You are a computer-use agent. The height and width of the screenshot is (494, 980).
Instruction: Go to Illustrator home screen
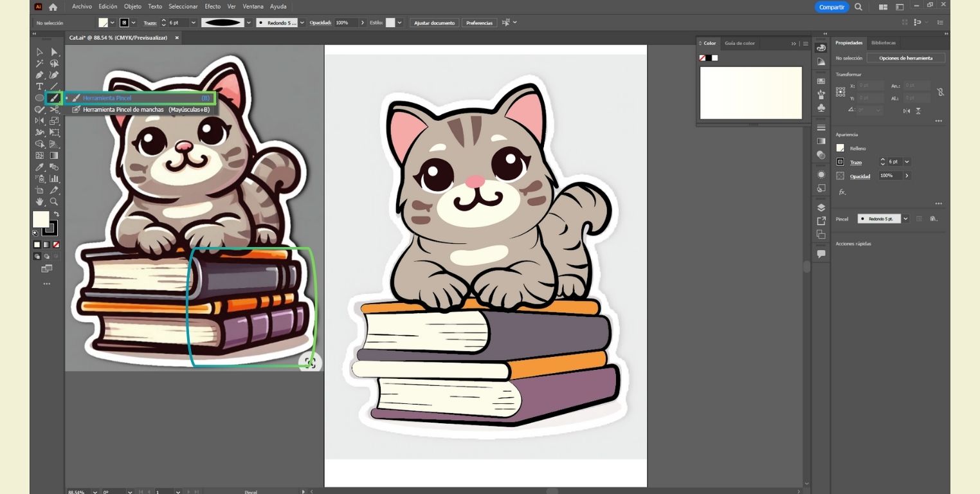(53, 7)
